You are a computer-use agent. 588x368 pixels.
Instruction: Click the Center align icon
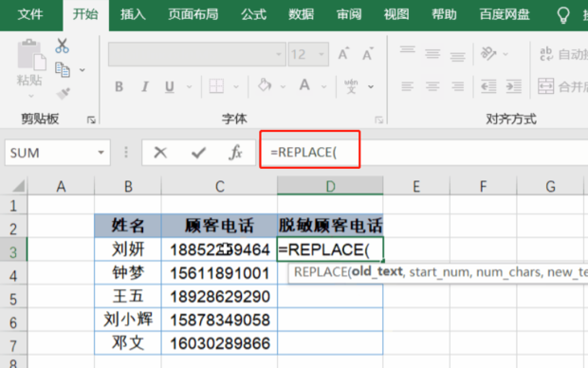pos(432,86)
